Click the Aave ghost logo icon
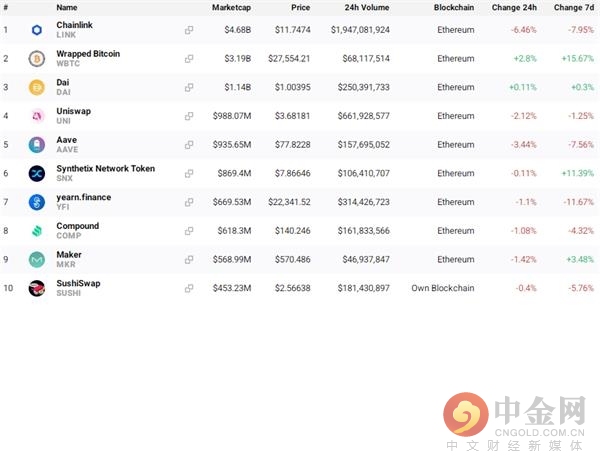Screen dimensions: 600x464 click(x=37, y=145)
